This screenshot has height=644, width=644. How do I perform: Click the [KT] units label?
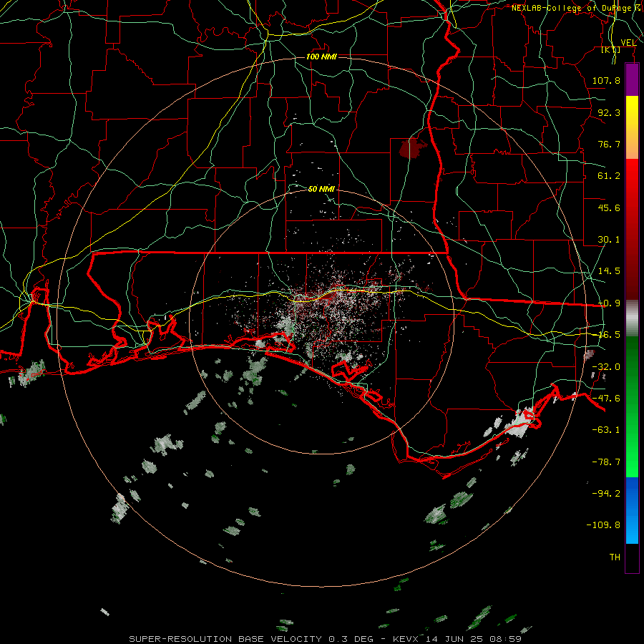tap(611, 49)
